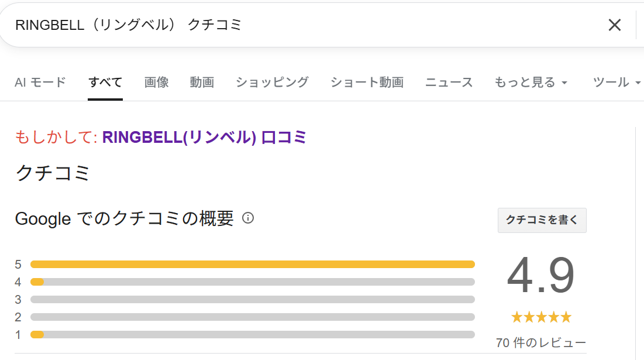Select the ニュース search tab
The width and height of the screenshot is (644, 360).
(x=448, y=82)
